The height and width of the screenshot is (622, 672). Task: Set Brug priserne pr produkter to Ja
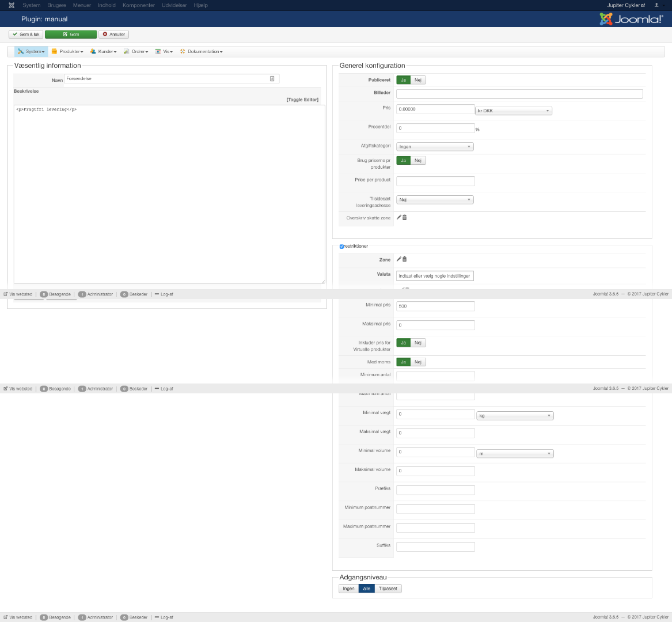[x=403, y=160]
